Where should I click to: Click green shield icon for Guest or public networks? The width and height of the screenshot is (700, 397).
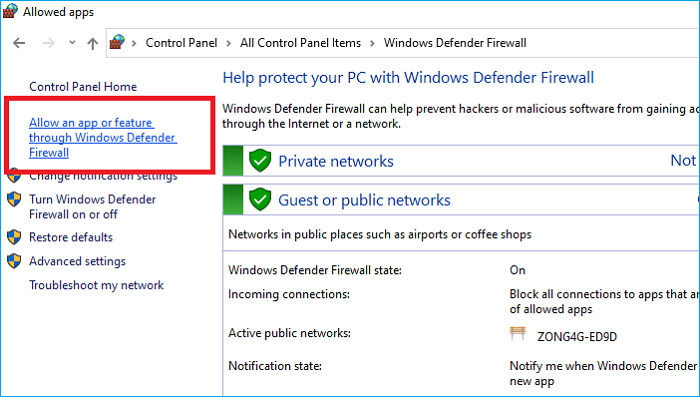pyautogui.click(x=260, y=200)
